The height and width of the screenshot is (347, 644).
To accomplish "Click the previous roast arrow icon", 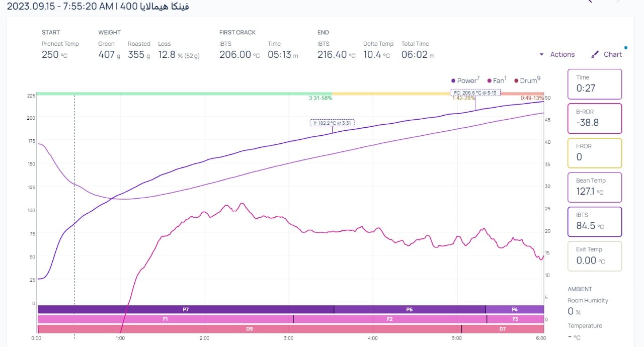I will 590,2.
